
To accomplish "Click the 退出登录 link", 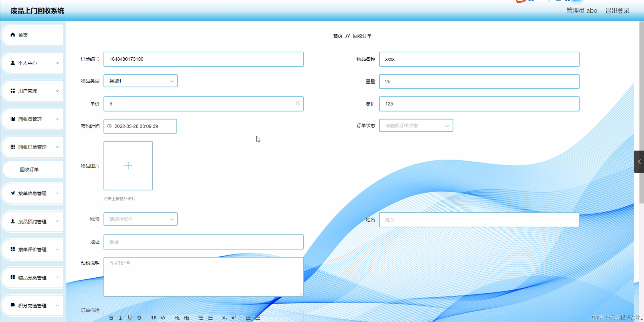I will (617, 11).
